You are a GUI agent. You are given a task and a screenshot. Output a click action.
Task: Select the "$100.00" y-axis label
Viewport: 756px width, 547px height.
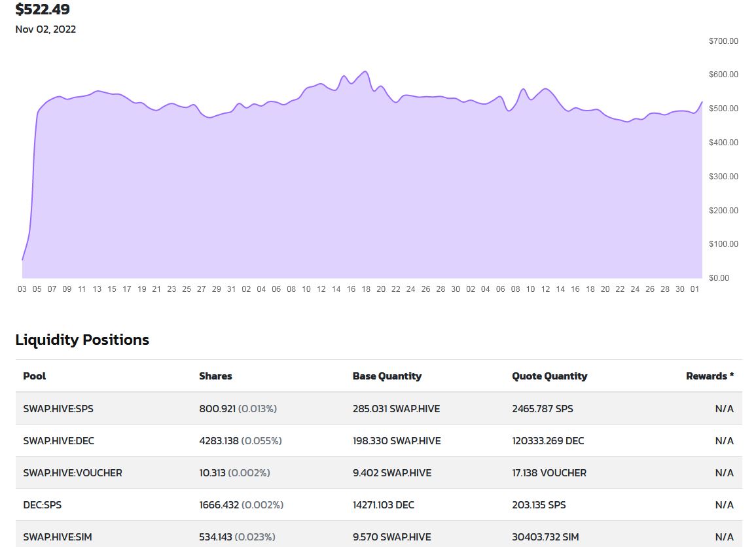pyautogui.click(x=723, y=244)
